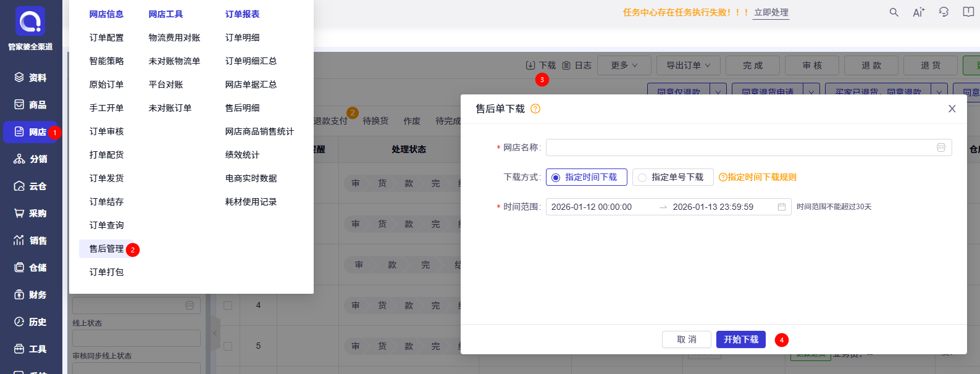
Task: Click 取消 button in dialog
Action: click(x=687, y=339)
